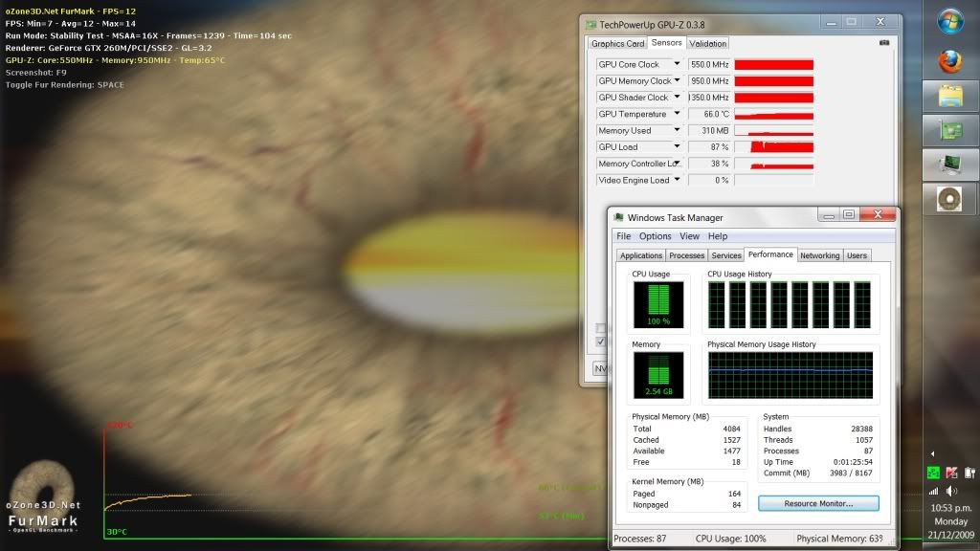This screenshot has height=551, width=980.
Task: Open Task Manager View menu
Action: 689,236
